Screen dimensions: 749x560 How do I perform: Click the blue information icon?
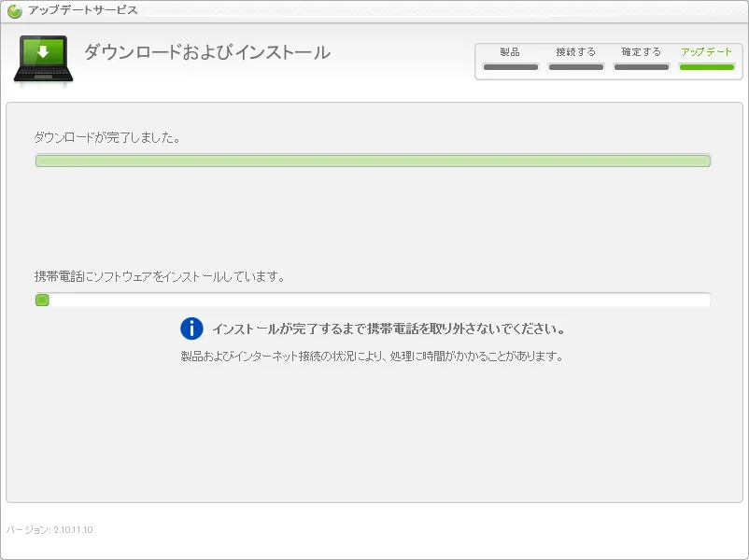pos(191,329)
